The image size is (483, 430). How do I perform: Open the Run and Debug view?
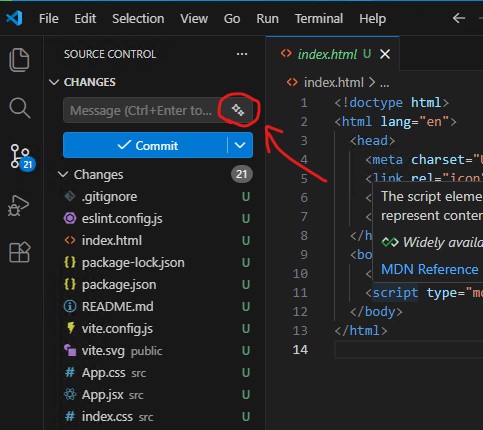[x=18, y=205]
